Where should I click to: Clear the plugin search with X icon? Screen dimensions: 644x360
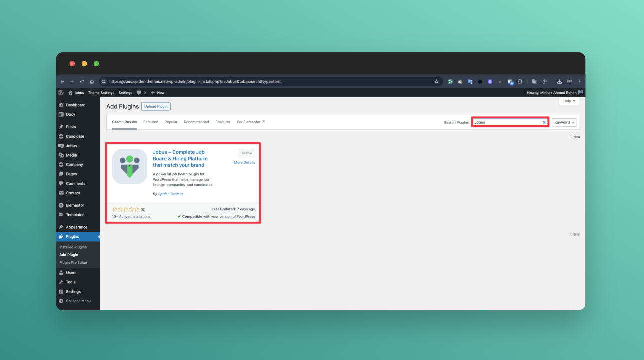point(544,122)
